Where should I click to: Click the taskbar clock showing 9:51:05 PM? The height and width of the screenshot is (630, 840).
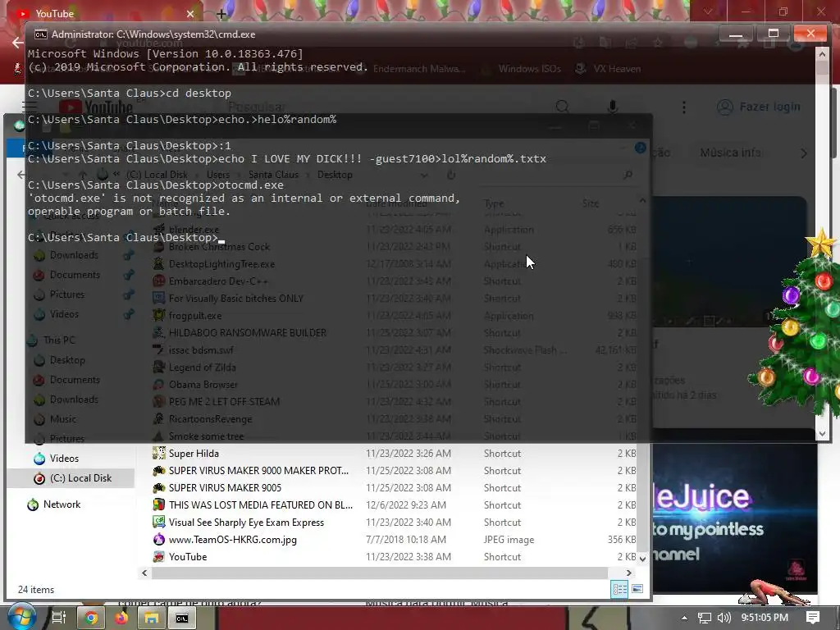tap(765, 618)
